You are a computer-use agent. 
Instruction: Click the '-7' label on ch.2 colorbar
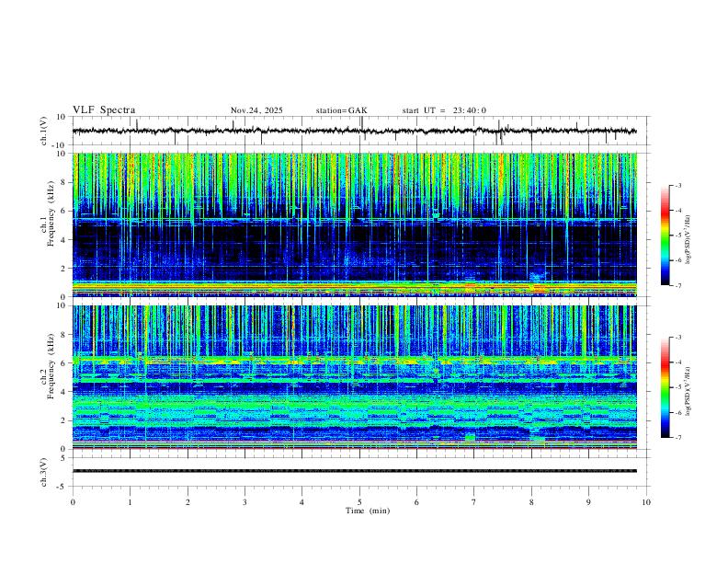click(x=677, y=437)
